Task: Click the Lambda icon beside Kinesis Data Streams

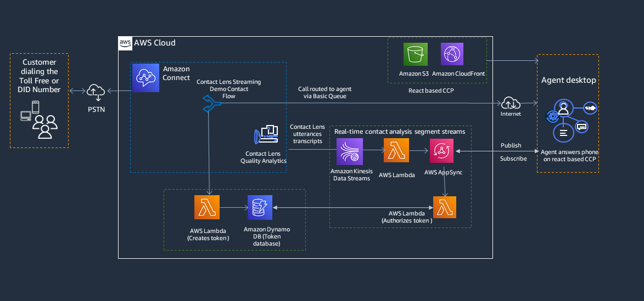Action: click(396, 150)
